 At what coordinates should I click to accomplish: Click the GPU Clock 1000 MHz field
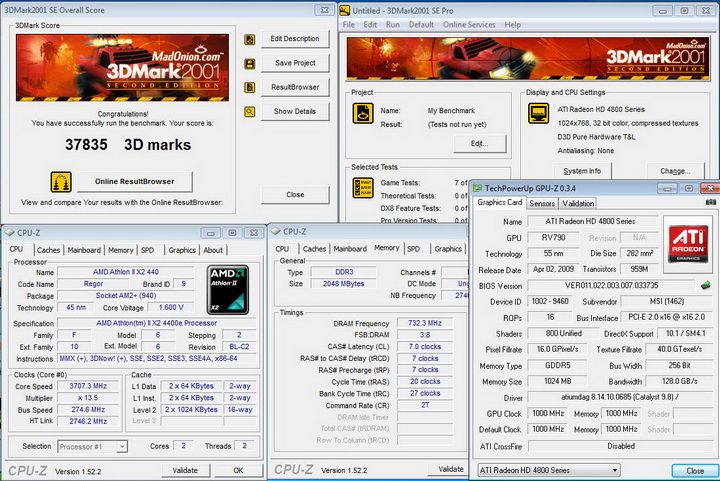[548, 414]
